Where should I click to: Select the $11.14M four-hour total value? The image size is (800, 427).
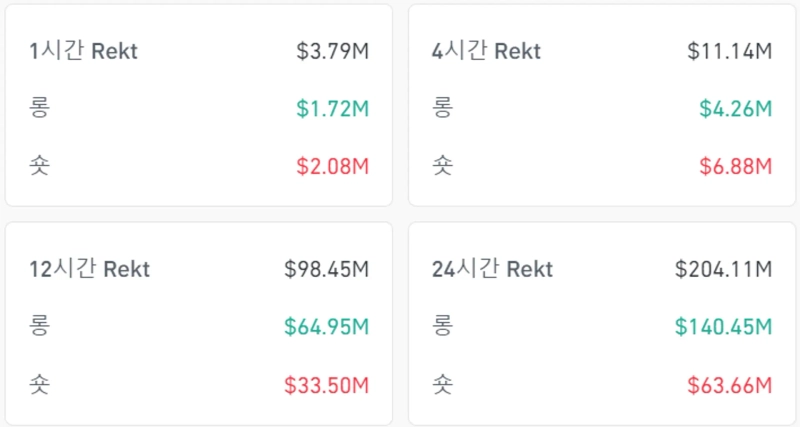[729, 51]
